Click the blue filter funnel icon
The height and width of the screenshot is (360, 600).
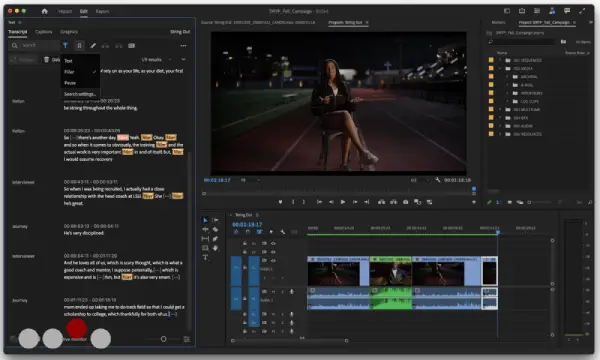65,46
